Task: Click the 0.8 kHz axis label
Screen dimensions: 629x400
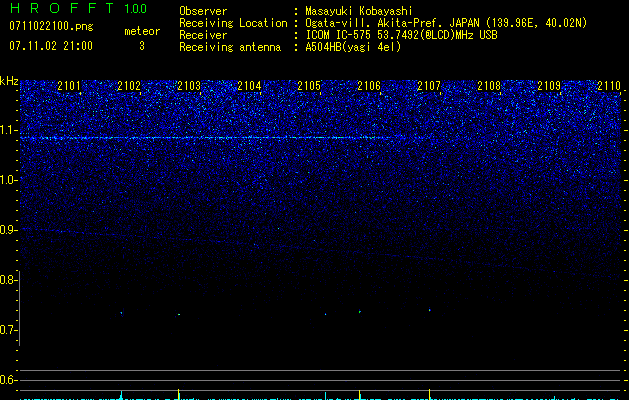Action: (x=8, y=280)
